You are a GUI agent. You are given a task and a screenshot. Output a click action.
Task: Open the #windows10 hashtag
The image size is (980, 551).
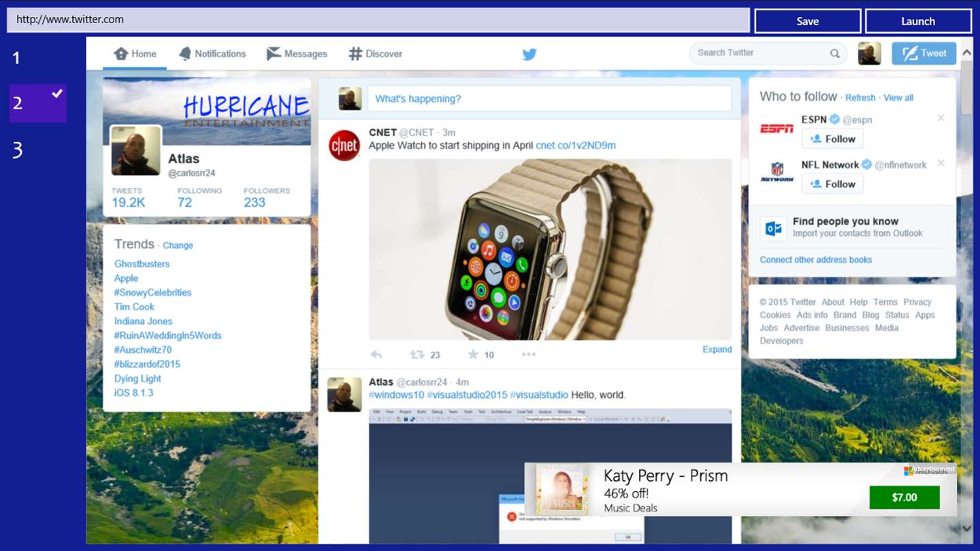(x=396, y=395)
